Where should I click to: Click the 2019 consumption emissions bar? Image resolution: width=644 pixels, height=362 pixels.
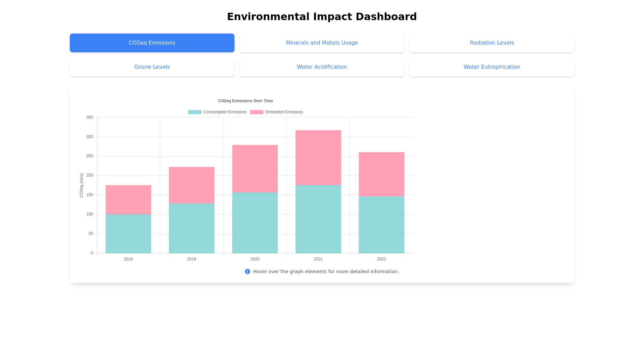192,228
